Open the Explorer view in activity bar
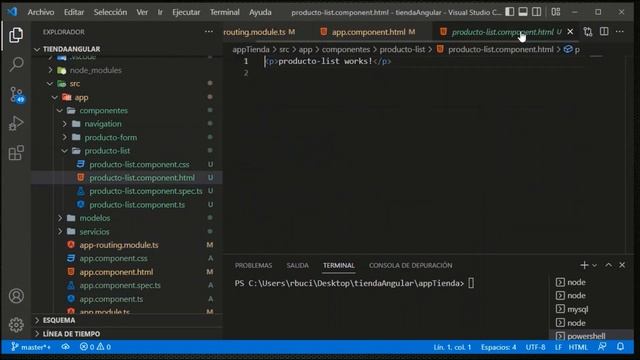This screenshot has width=640, height=360. click(x=16, y=35)
